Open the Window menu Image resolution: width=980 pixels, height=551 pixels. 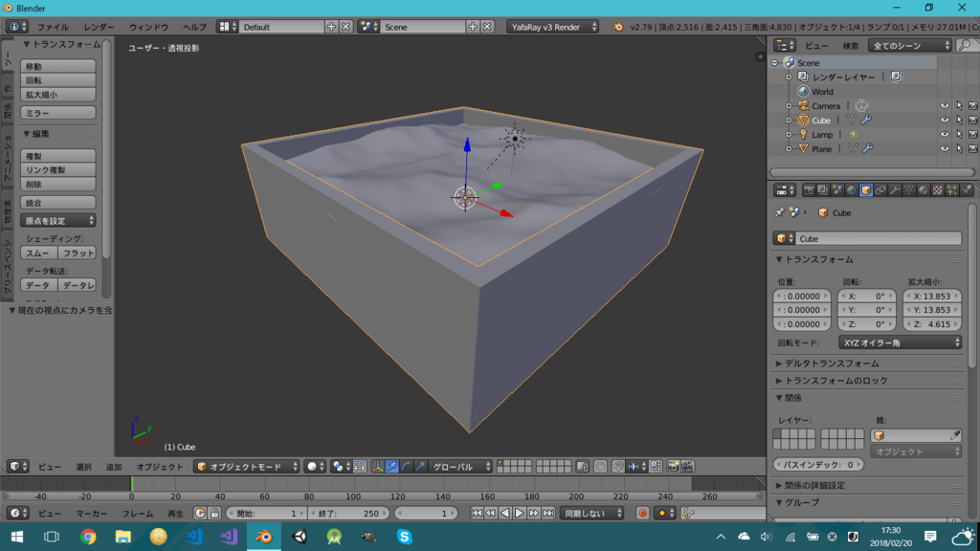pyautogui.click(x=148, y=27)
